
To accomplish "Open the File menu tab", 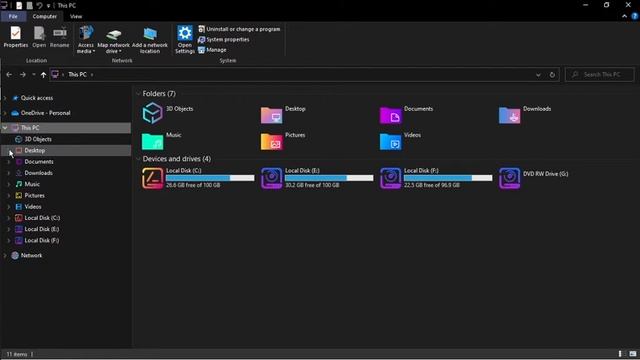I will pyautogui.click(x=13, y=16).
